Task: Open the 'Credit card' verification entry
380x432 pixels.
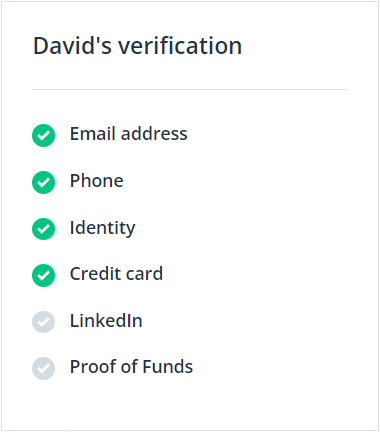Action: [116, 274]
